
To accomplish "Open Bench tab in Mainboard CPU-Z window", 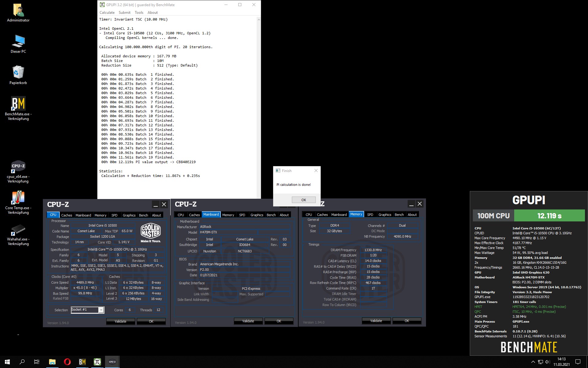I will 271,215.
